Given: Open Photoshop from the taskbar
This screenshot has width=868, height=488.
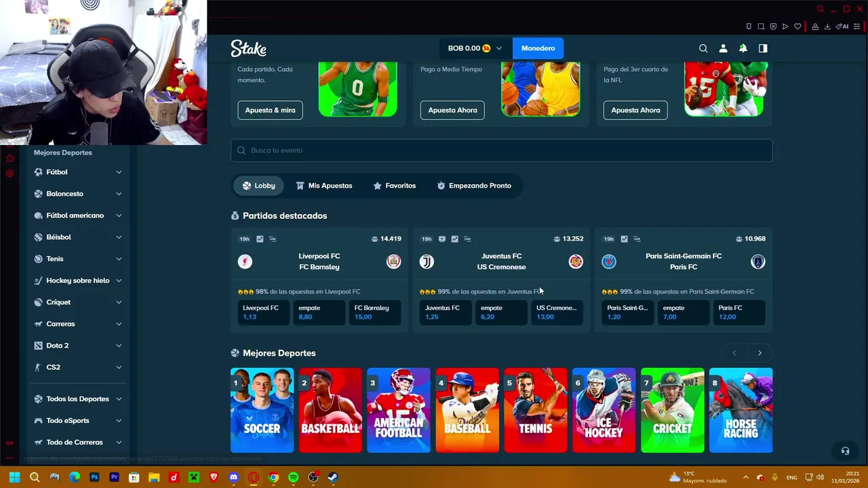Looking at the screenshot, I should [x=94, y=477].
